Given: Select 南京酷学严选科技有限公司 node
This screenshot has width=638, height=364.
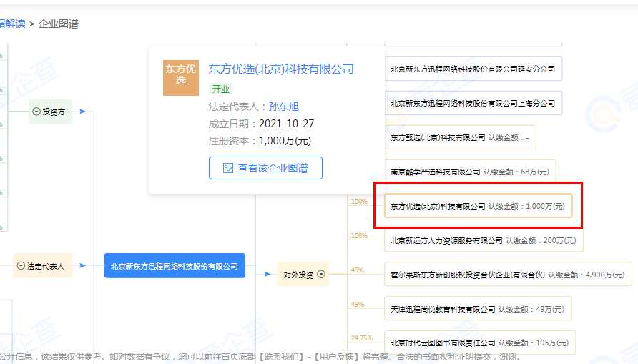Looking at the screenshot, I should click(x=470, y=172).
